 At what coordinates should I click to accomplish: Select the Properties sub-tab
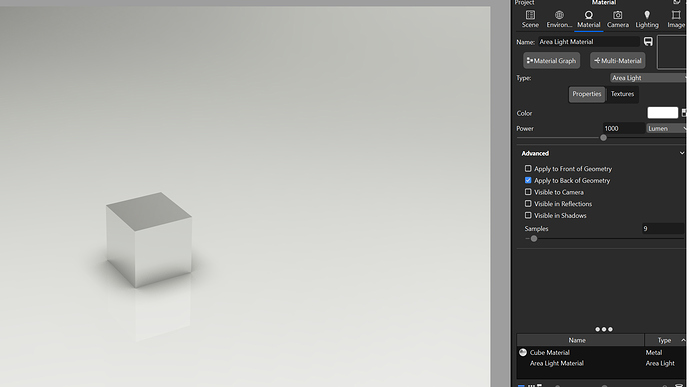(587, 94)
